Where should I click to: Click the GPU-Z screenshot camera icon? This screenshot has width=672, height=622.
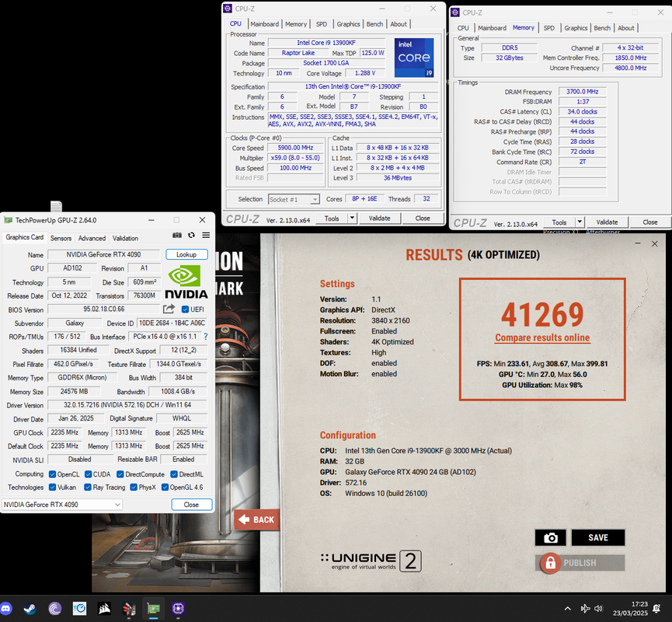click(x=176, y=235)
